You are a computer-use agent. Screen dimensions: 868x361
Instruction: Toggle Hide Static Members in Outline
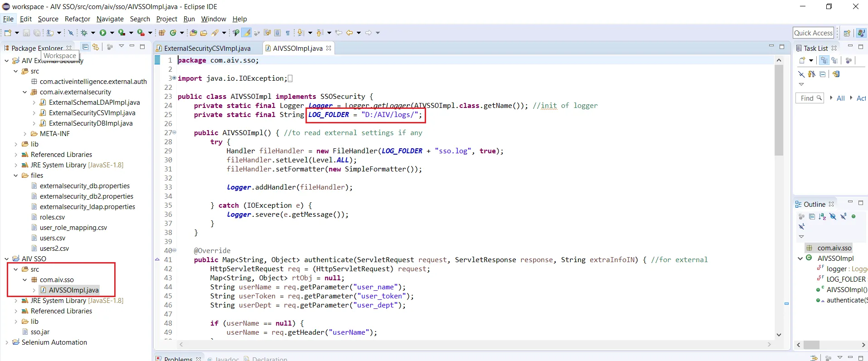[x=844, y=216]
